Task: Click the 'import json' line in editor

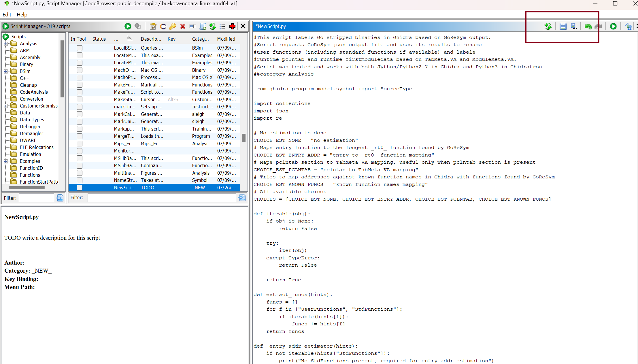Action: click(271, 111)
